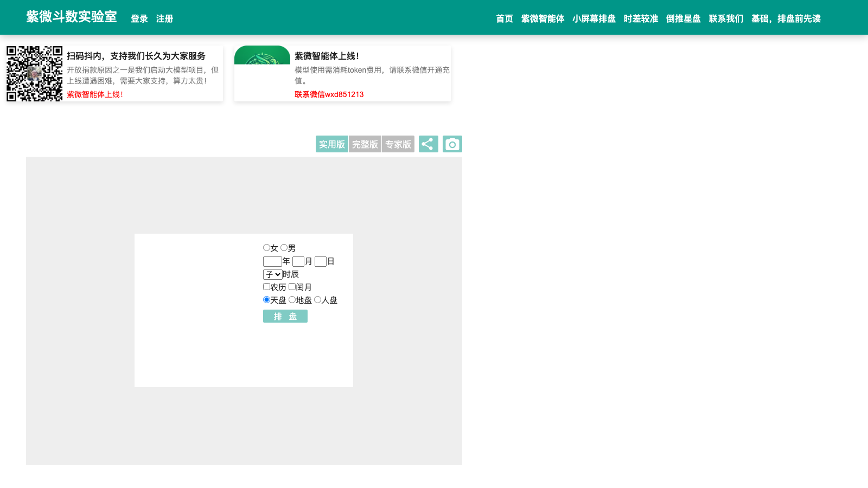Open 基础，排盘前先读 menu item
Screen dimensions: 868x488
click(786, 18)
